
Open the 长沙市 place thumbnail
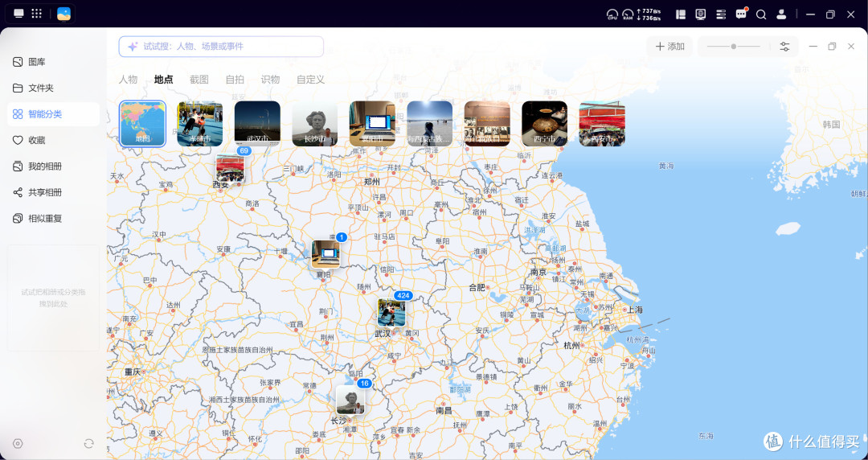315,124
